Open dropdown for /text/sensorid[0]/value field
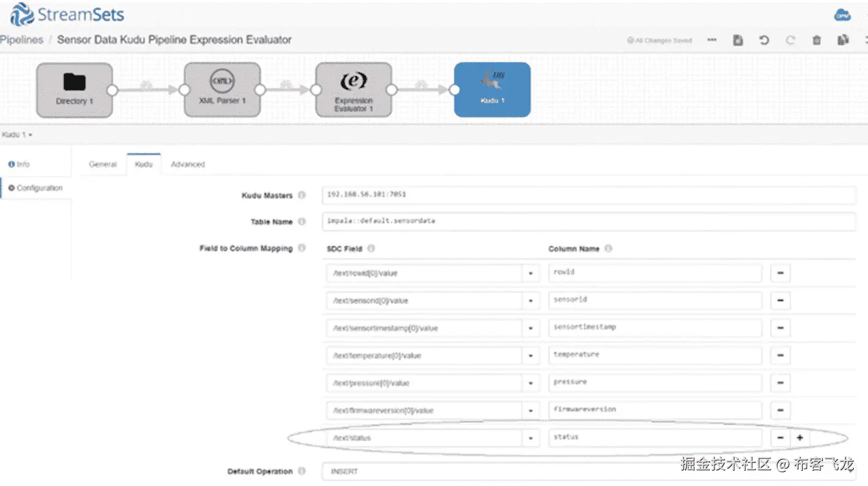Screen dimensions: 868x486 point(531,300)
